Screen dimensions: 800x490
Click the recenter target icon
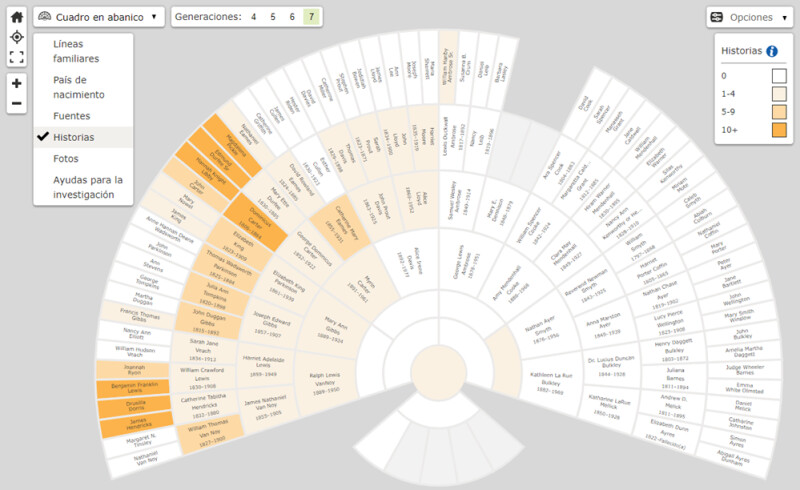(17, 37)
